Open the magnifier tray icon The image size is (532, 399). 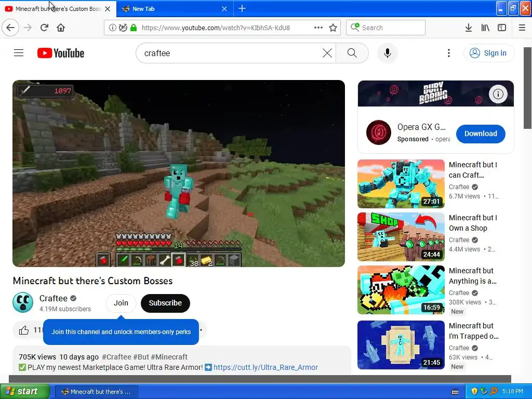494,392
